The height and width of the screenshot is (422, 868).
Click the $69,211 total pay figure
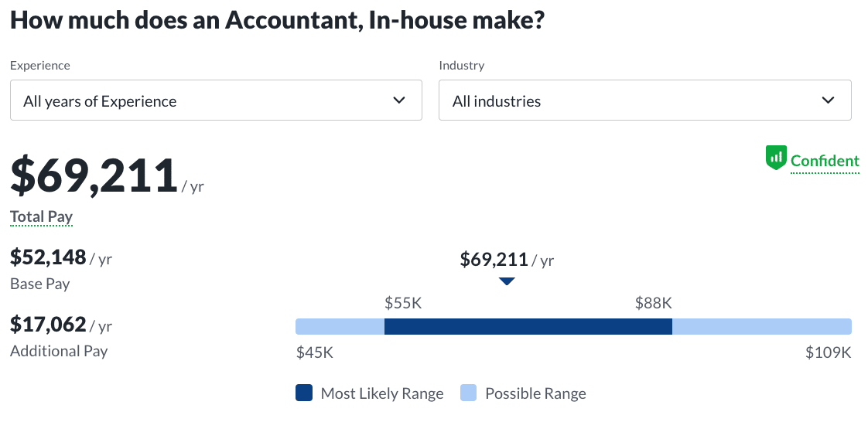coord(94,176)
